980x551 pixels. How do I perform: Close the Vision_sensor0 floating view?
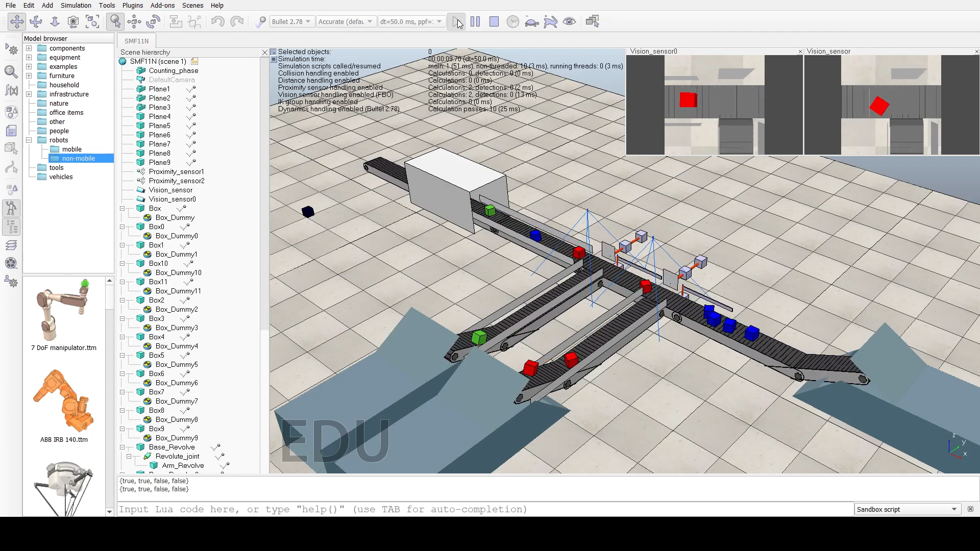click(x=799, y=52)
